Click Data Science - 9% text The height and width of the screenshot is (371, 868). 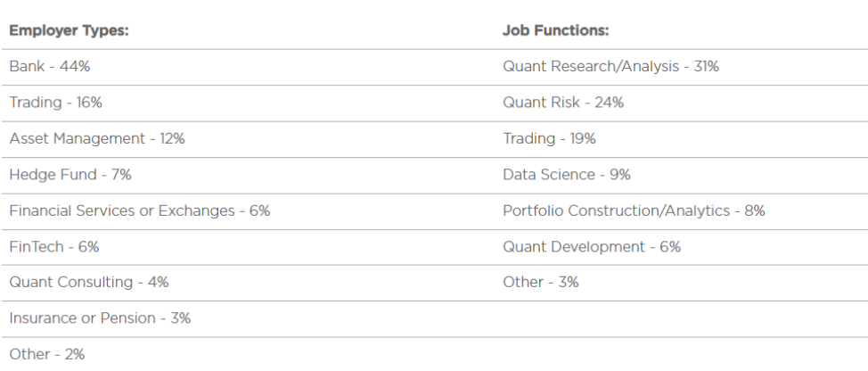[x=566, y=175]
